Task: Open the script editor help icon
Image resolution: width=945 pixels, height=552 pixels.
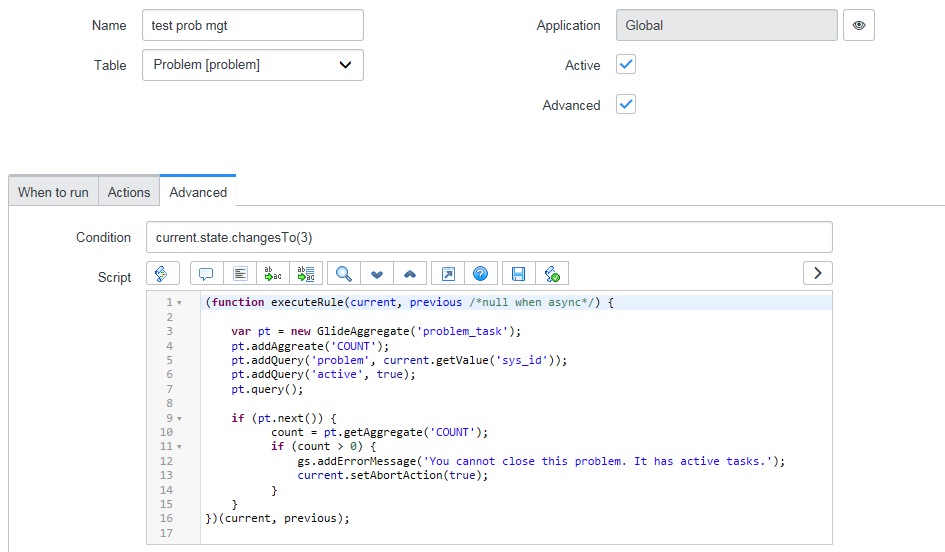Action: (x=480, y=274)
